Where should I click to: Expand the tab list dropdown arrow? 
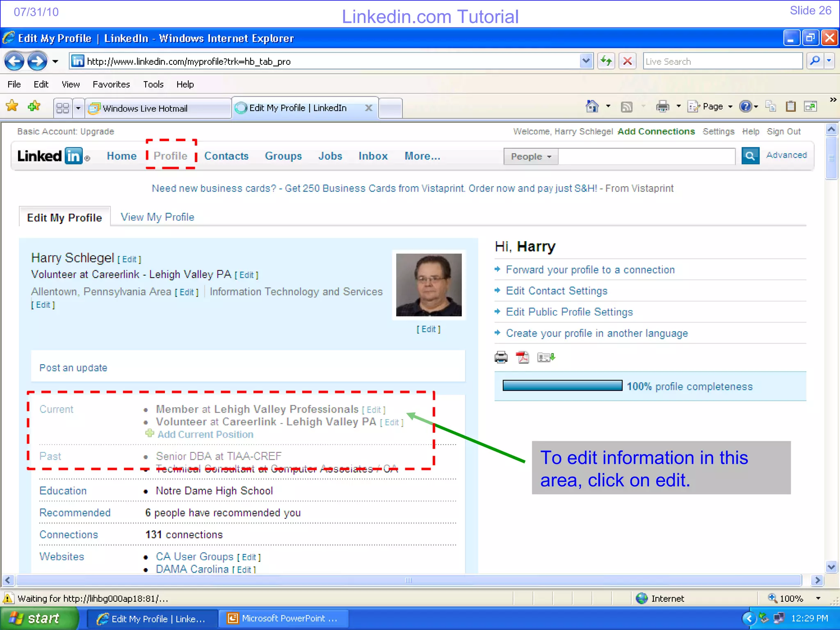pos(78,108)
